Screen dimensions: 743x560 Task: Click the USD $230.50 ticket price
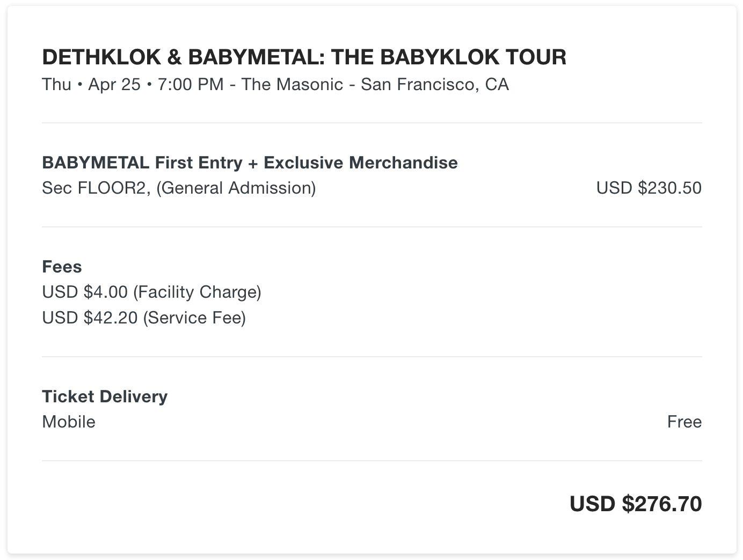[649, 188]
